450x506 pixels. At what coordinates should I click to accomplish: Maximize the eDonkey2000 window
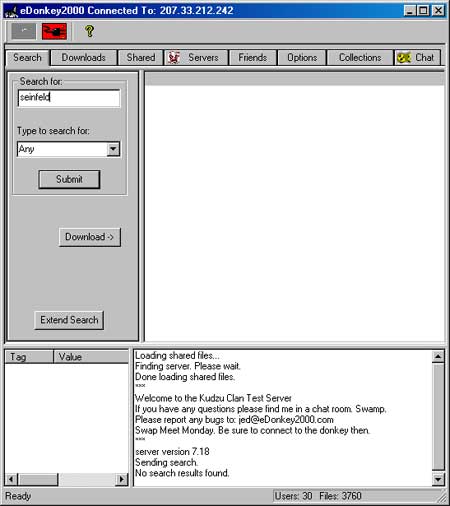(x=423, y=11)
